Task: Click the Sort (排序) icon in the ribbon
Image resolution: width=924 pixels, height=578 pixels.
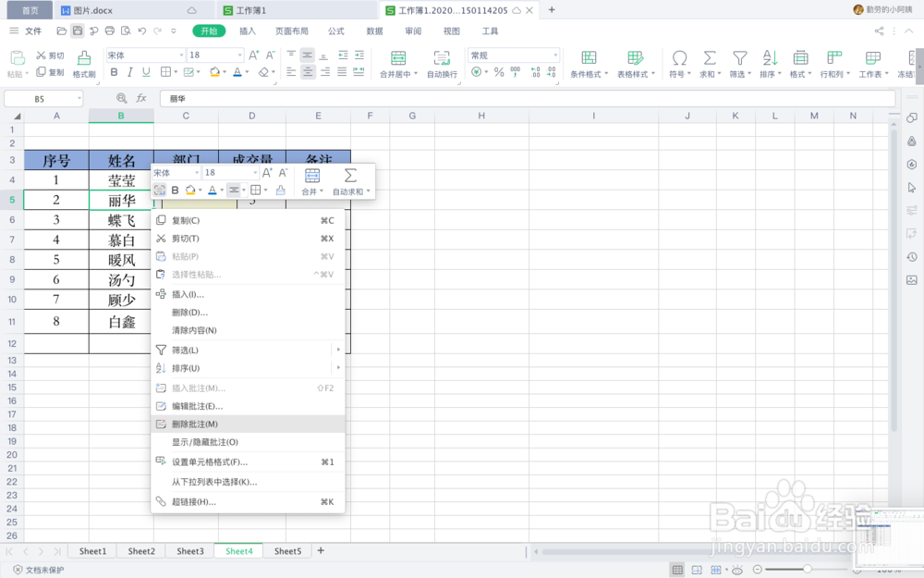Action: coord(770,57)
